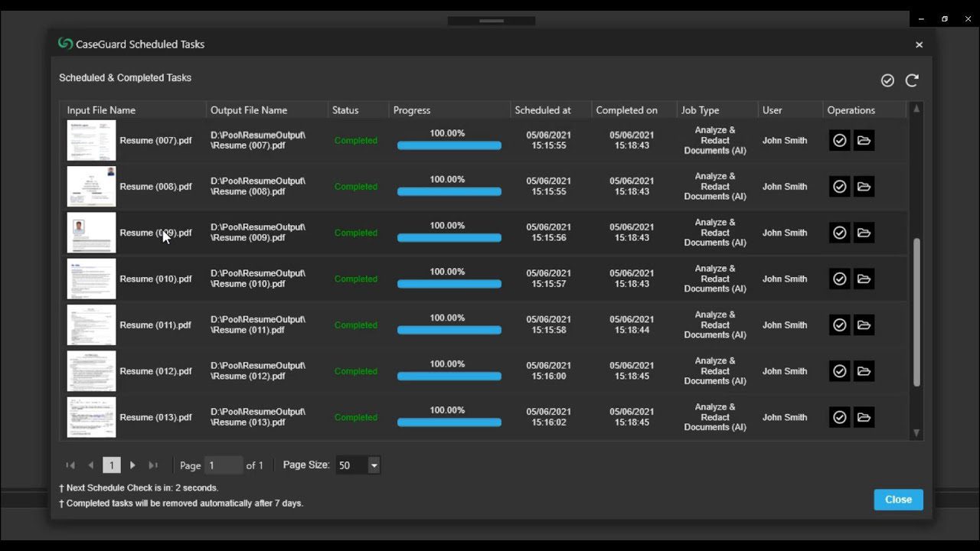
Task: Open thumbnail of Resume (007).pdf
Action: (x=91, y=141)
